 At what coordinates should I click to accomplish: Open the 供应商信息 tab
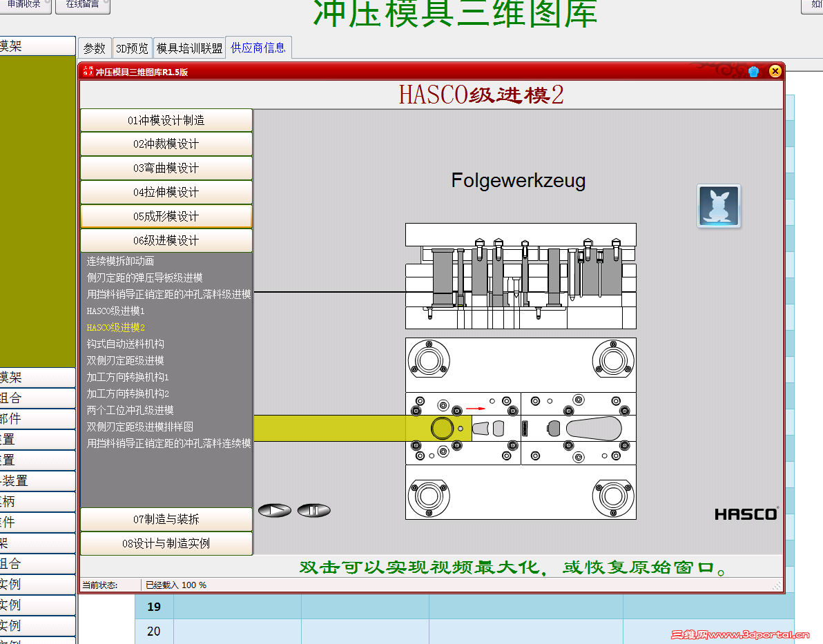tap(258, 48)
